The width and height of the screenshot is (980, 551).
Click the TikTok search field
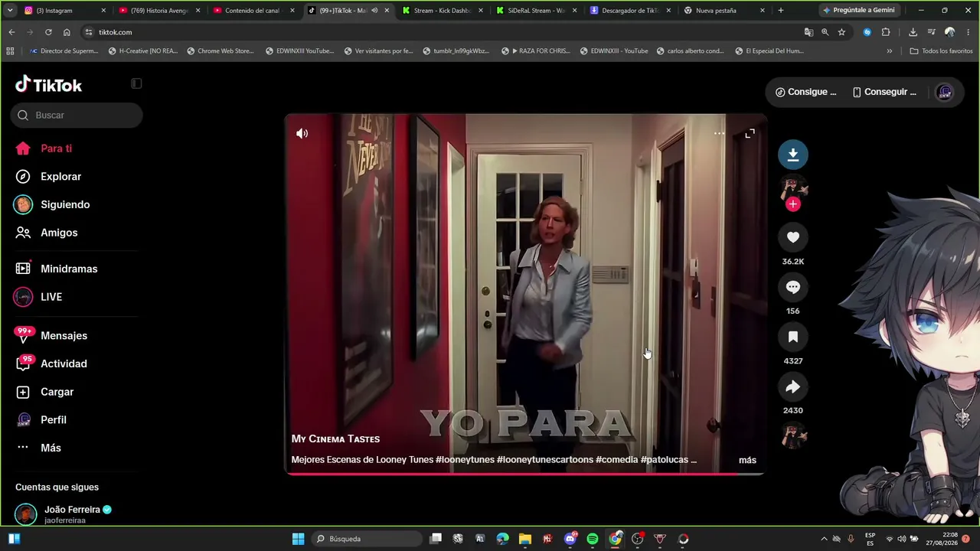77,115
